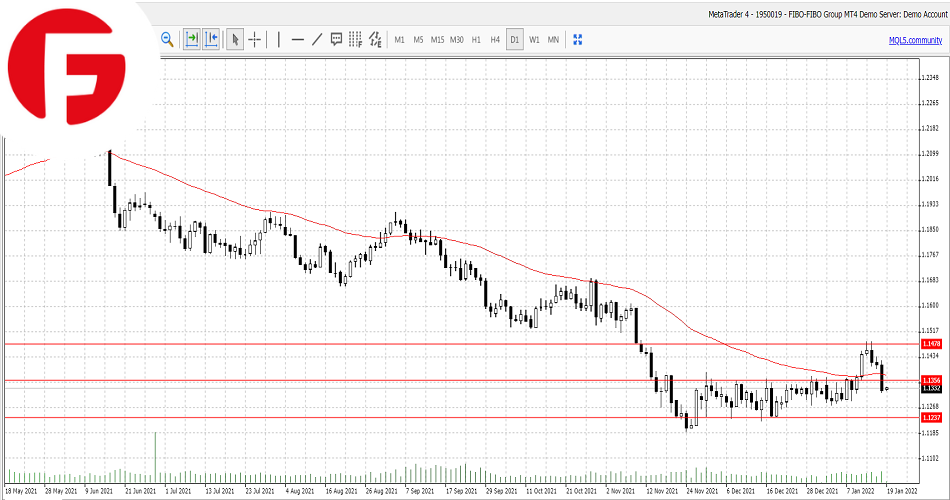Screen dimensions: 950x500
Task: Switch to the MN monthly timeframe
Action: click(553, 40)
